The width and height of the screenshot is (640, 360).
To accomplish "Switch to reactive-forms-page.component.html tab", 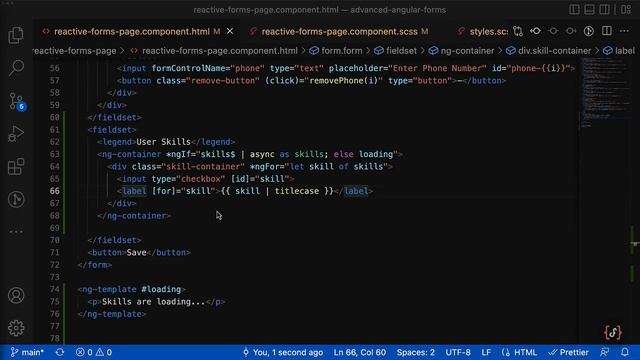I will [131, 31].
